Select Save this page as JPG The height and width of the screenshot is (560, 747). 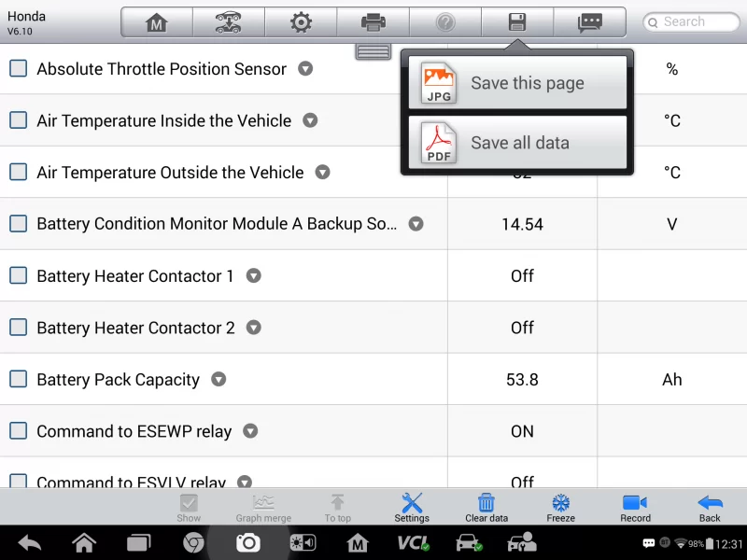pos(517,83)
